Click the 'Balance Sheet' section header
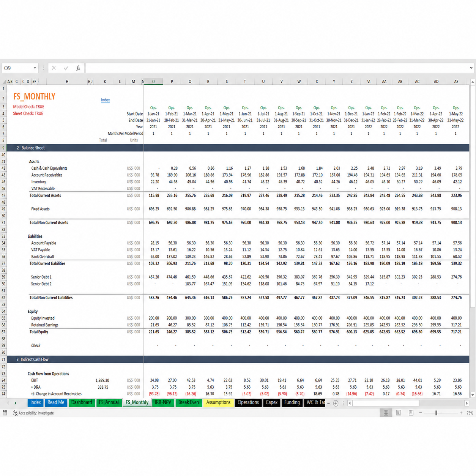Viewport: 476px width, 476px height. coord(33,148)
